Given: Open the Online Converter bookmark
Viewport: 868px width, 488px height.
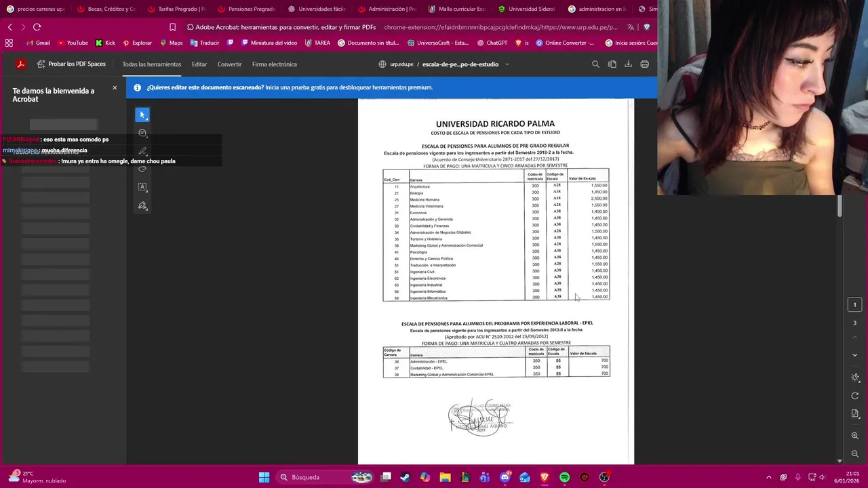Looking at the screenshot, I should tap(565, 43).
